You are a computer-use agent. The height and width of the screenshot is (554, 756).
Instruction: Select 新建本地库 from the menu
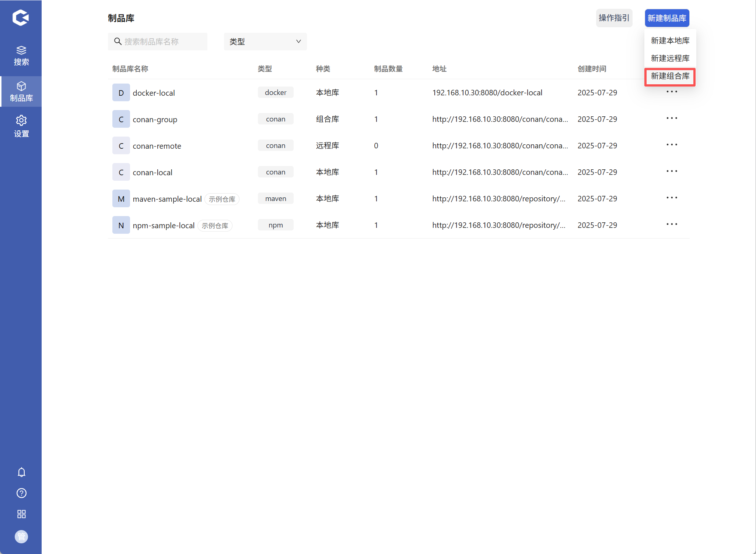coord(670,40)
